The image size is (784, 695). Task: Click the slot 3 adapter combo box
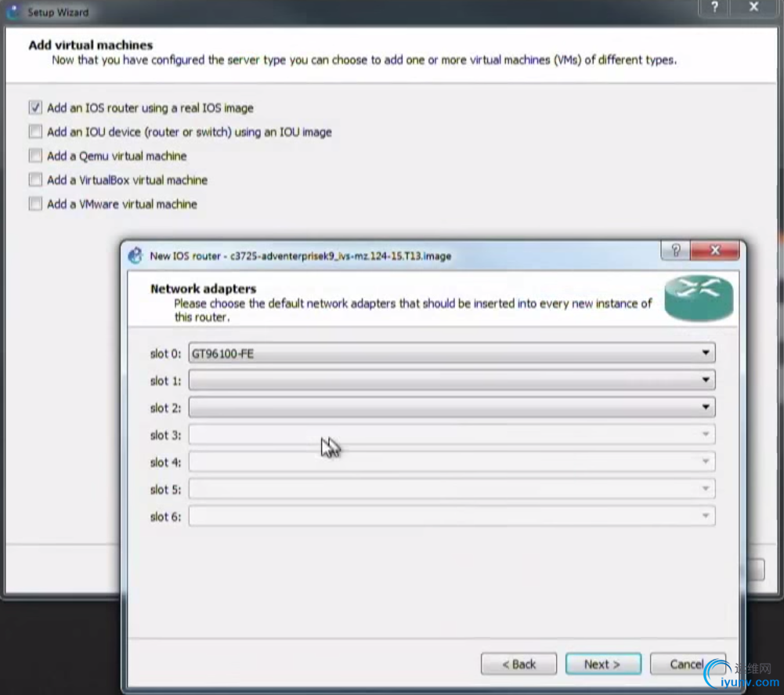click(x=452, y=434)
